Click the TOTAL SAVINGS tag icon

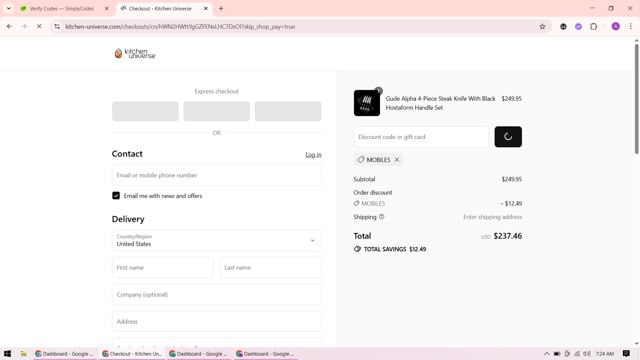coord(357,249)
